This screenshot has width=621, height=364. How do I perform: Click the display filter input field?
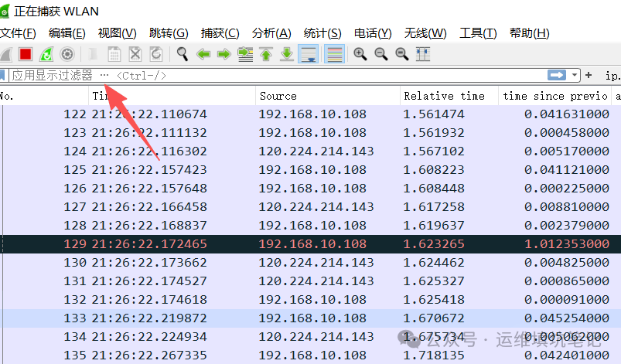coord(309,75)
